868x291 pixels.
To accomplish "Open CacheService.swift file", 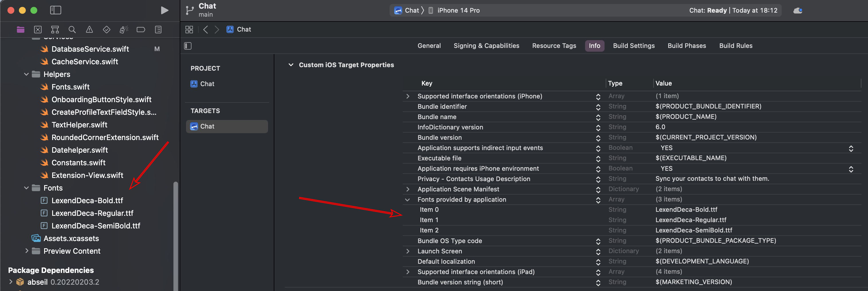I will click(x=85, y=61).
